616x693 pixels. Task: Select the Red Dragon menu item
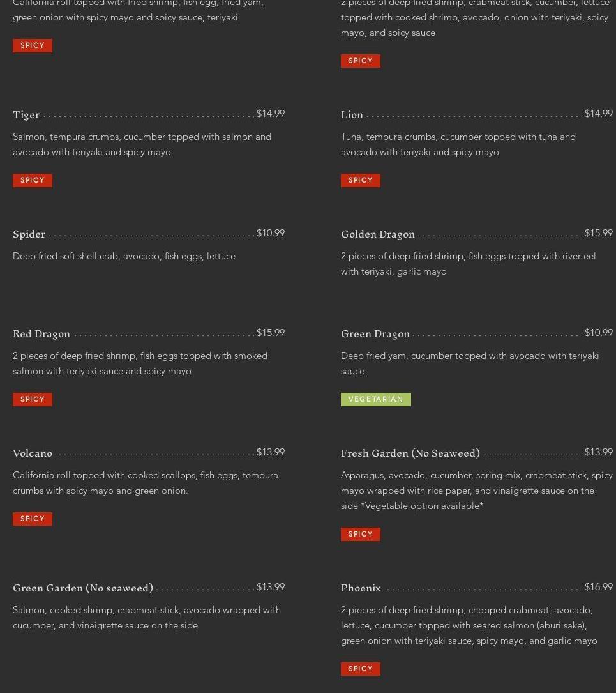pyautogui.click(x=41, y=333)
